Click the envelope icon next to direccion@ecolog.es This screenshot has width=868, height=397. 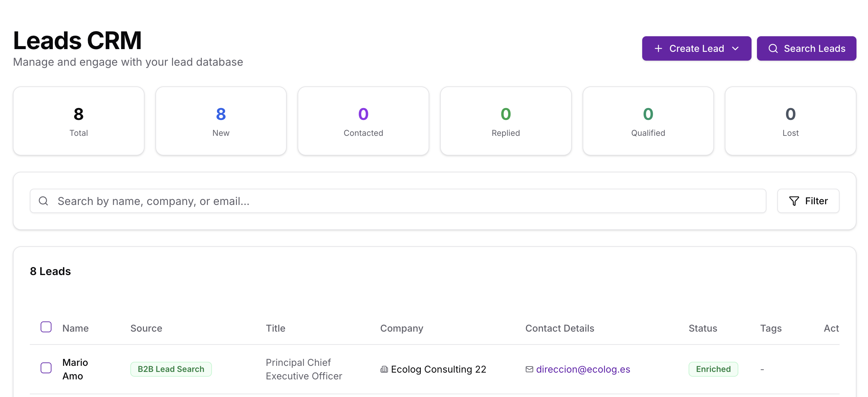pos(529,369)
